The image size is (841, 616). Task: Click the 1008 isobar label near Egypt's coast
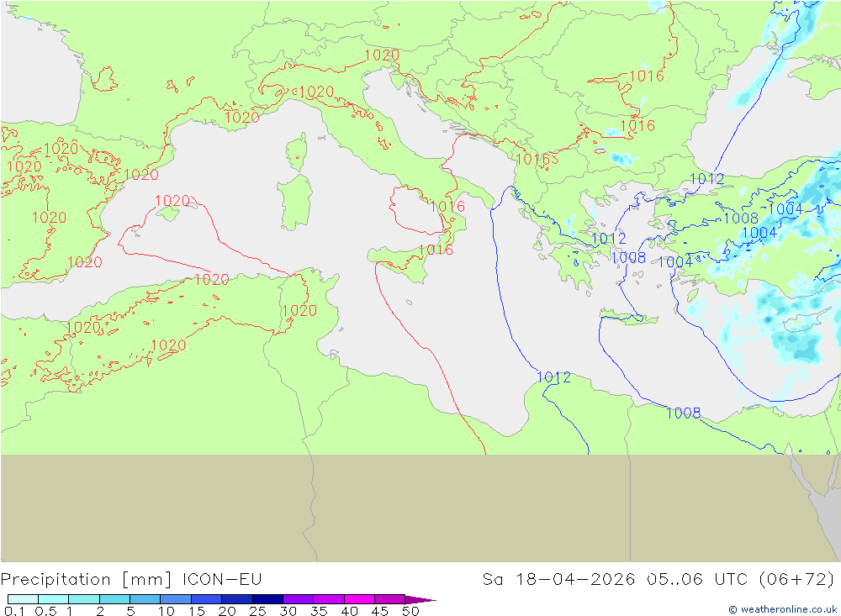tap(683, 413)
